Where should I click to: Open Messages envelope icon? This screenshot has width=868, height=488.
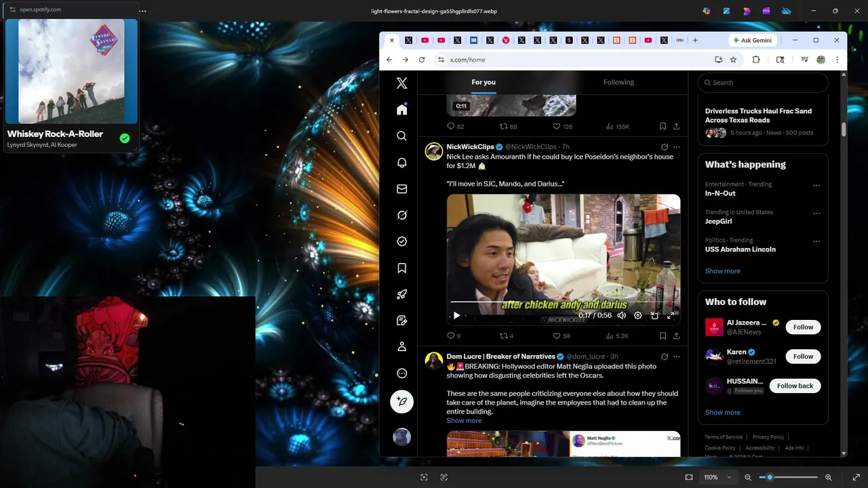coord(402,189)
